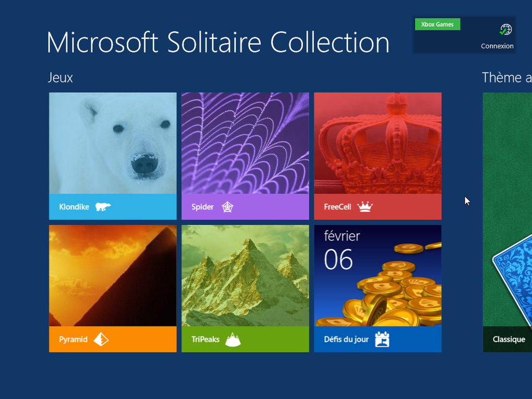Screen dimensions: 532x399
Task: Select the TriPeaks label
Action: point(205,340)
